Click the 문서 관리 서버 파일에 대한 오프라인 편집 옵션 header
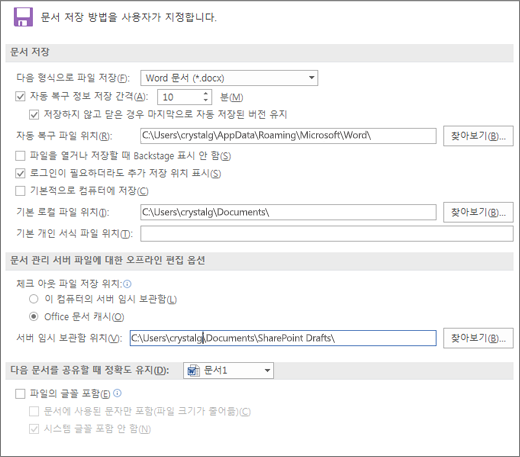 107,260
